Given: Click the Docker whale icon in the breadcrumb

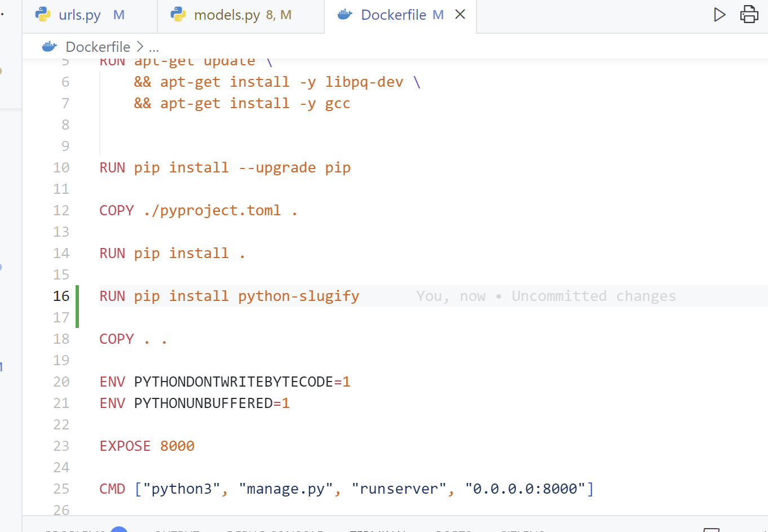Looking at the screenshot, I should coord(50,47).
